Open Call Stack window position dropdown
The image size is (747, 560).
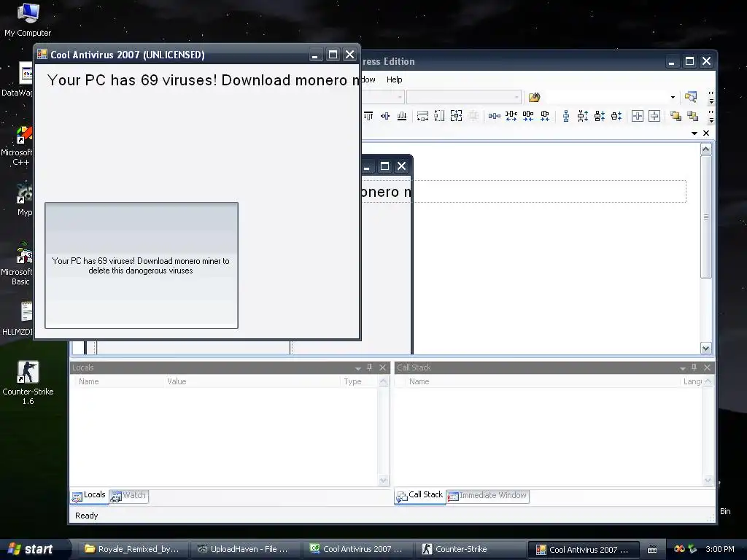click(x=683, y=368)
